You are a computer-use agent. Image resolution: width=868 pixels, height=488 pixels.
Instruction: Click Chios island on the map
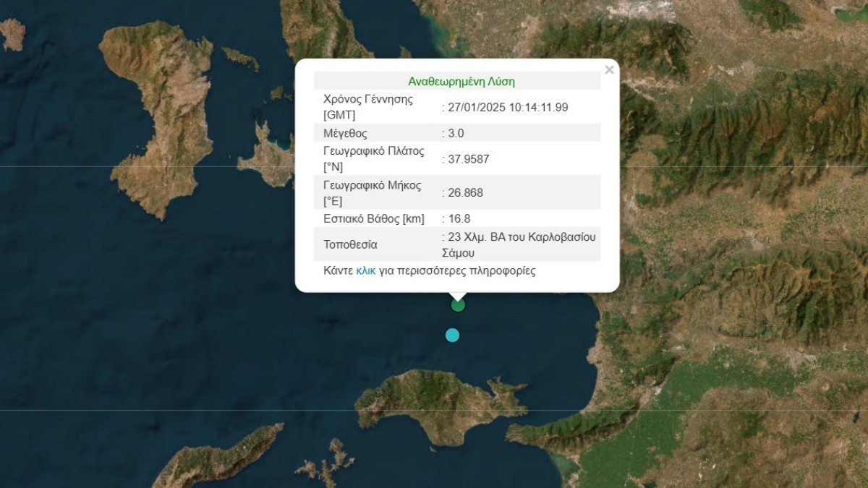click(x=159, y=116)
